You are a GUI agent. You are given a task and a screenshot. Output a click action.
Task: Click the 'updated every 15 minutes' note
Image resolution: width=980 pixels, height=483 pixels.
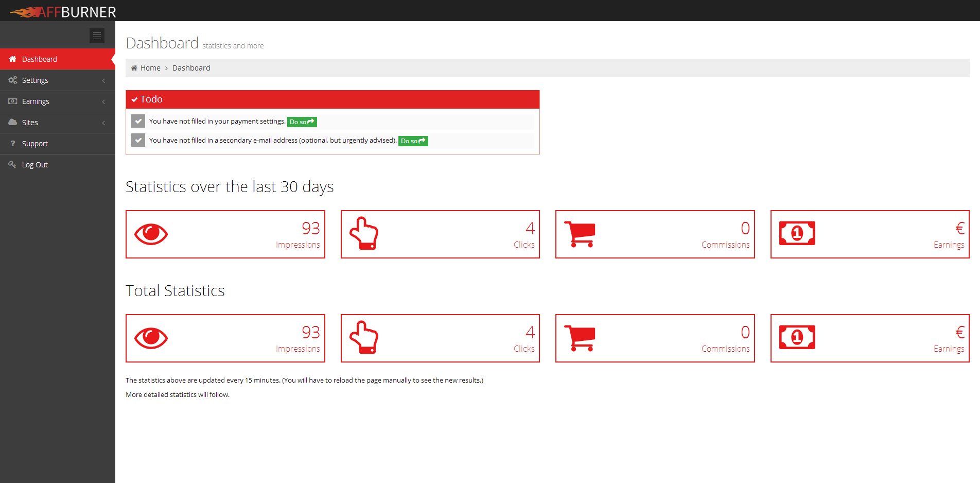(x=304, y=381)
